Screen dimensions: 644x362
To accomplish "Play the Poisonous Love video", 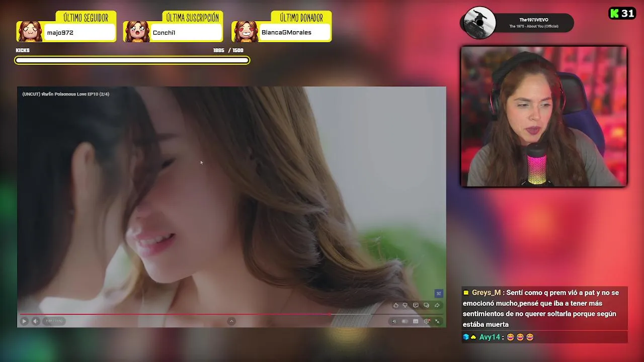I will (24, 321).
